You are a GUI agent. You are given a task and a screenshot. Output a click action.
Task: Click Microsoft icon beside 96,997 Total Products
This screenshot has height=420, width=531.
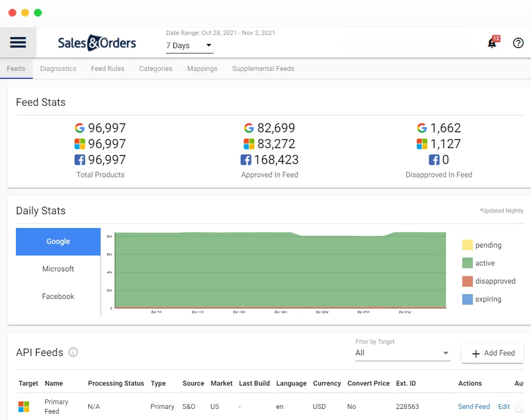click(79, 144)
